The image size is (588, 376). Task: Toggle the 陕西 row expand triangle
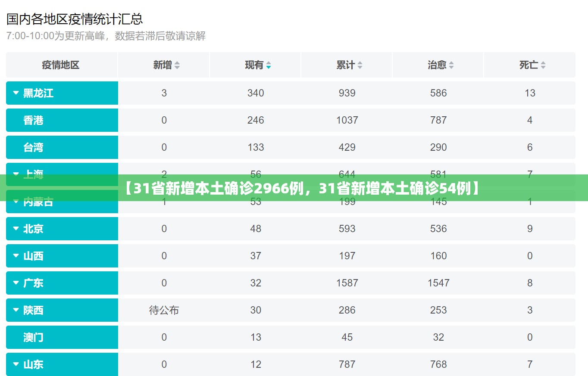tap(16, 310)
